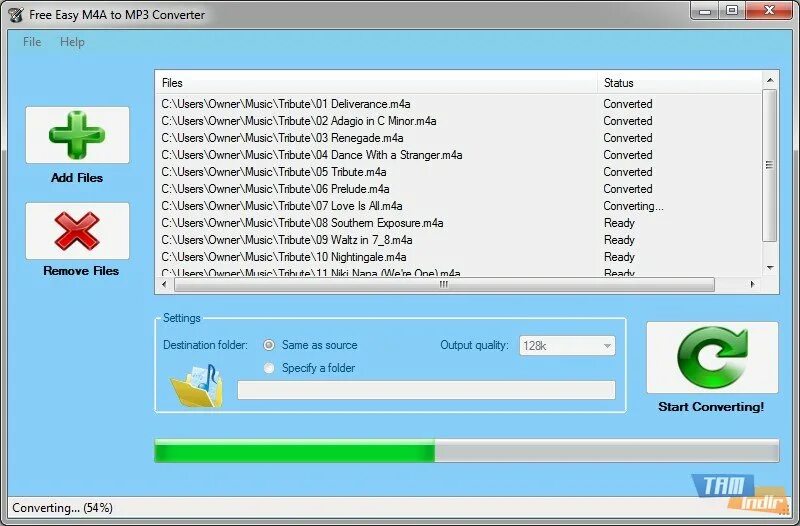The width and height of the screenshot is (800, 526).
Task: Click the Files column header
Action: point(376,83)
